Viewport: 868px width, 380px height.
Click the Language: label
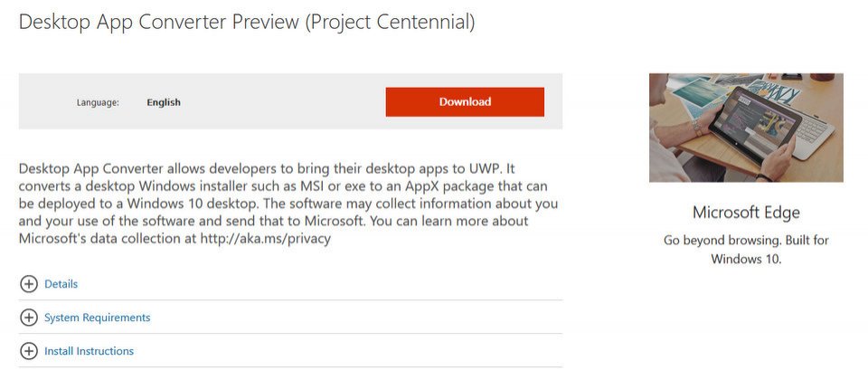tap(98, 102)
